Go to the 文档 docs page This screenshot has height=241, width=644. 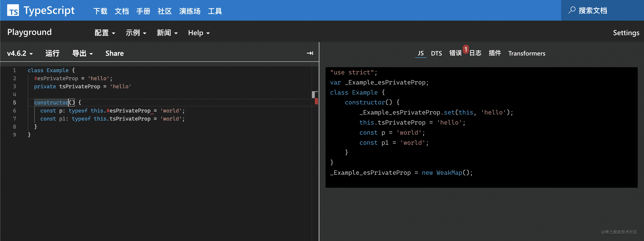(x=122, y=11)
